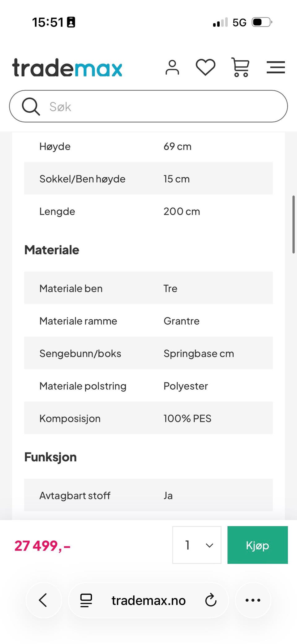
Task: Click the price 27 499,-
Action: (x=42, y=546)
